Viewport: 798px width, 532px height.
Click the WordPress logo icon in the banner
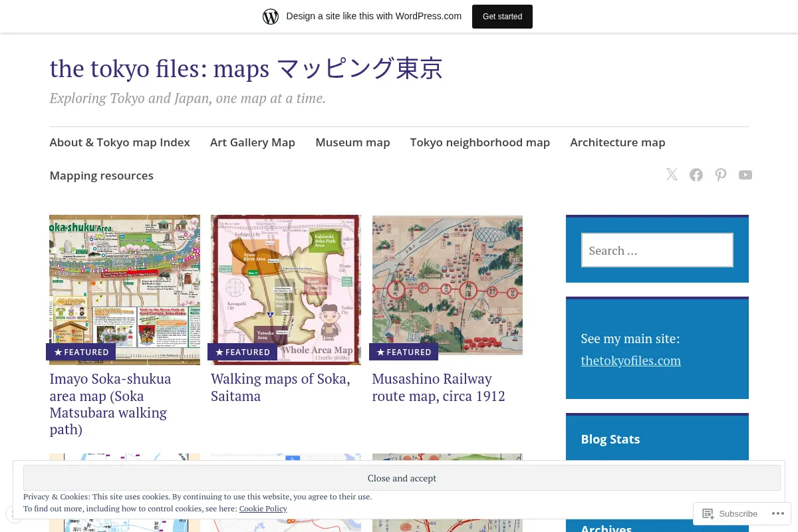(271, 17)
